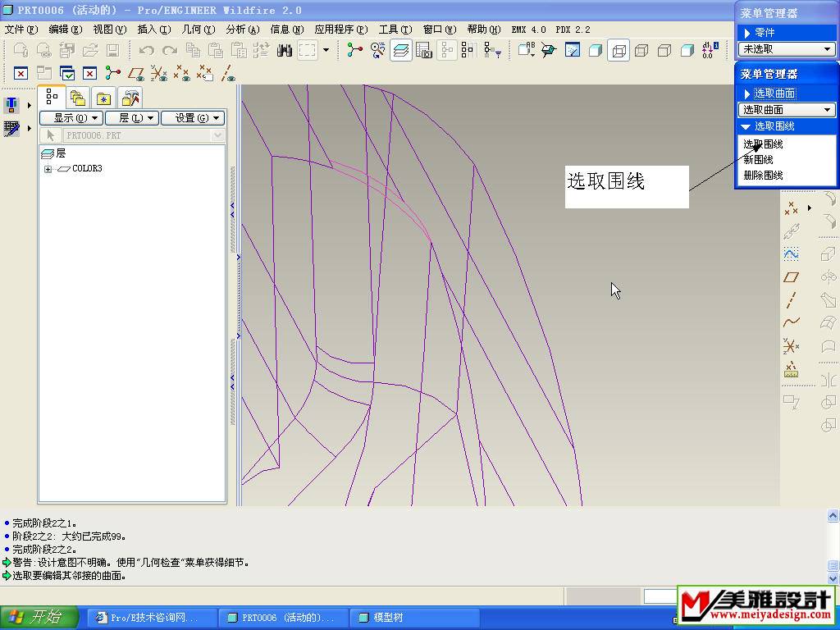Click the message area scroll-down arrow

point(833,578)
